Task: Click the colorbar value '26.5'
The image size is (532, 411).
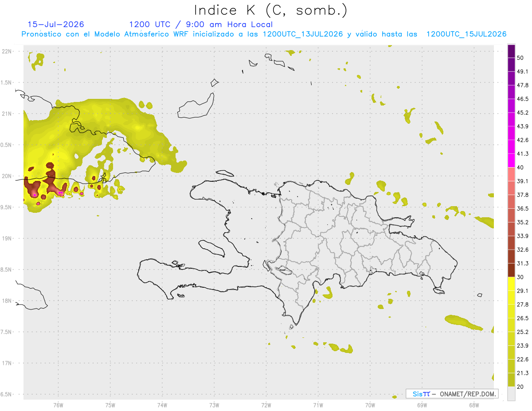Action: tap(523, 318)
